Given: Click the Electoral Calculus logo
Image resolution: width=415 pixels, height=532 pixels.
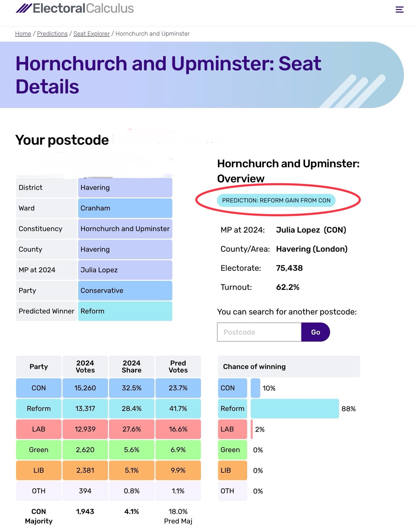Looking at the screenshot, I should (75, 8).
